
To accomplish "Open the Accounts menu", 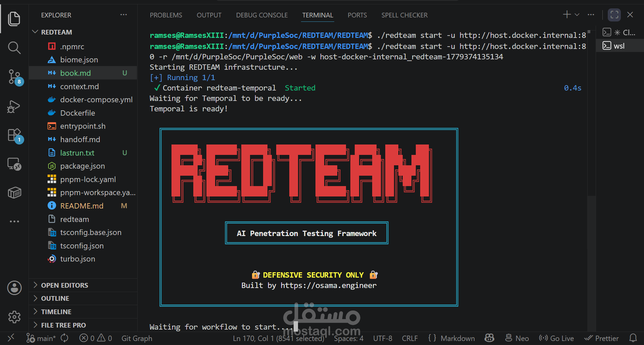I will coord(14,288).
